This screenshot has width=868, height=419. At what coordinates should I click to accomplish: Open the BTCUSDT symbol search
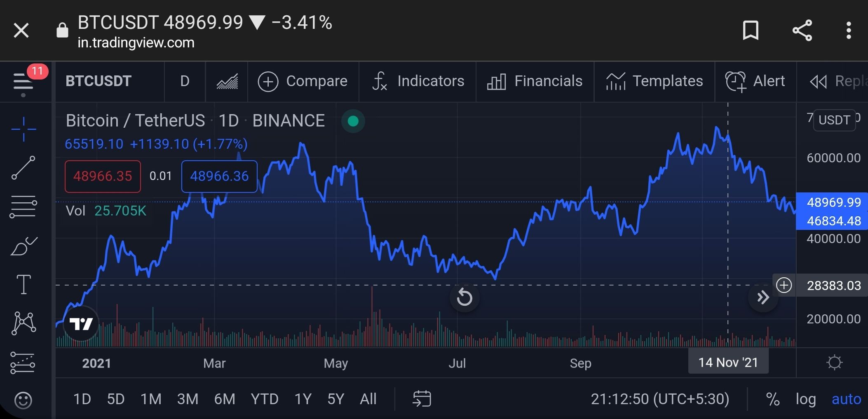[x=99, y=81]
